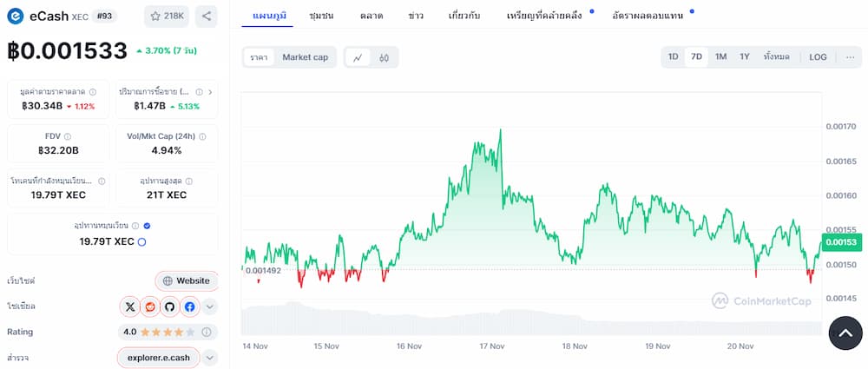Click info icon next to 4.0 rating
The height and width of the screenshot is (369, 868).
(207, 332)
